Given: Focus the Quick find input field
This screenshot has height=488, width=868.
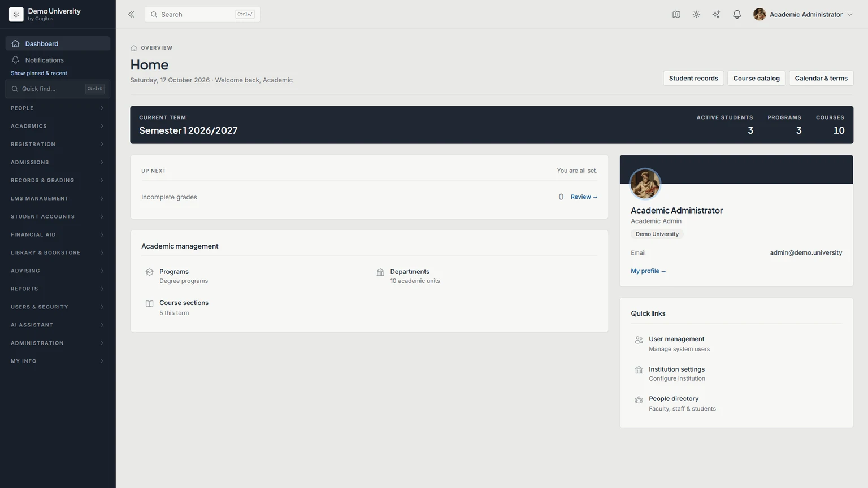Looking at the screenshot, I should click(x=58, y=89).
